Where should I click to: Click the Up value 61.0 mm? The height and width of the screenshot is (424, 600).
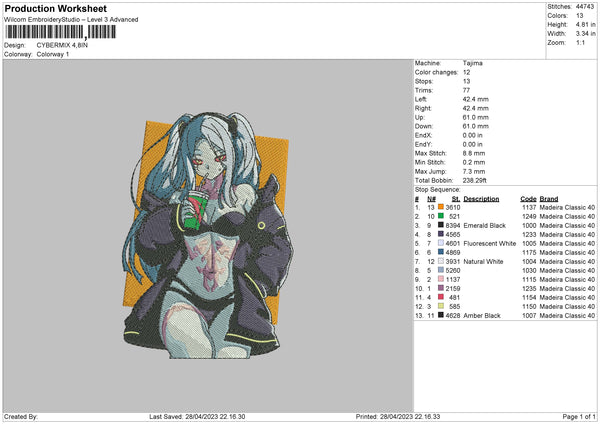click(476, 117)
